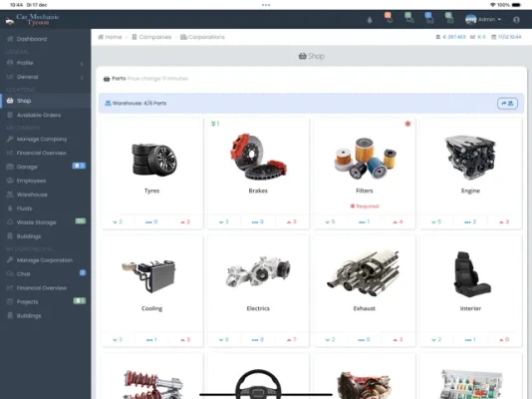
Task: Click the warehouse transfer button in banner
Action: 507,103
